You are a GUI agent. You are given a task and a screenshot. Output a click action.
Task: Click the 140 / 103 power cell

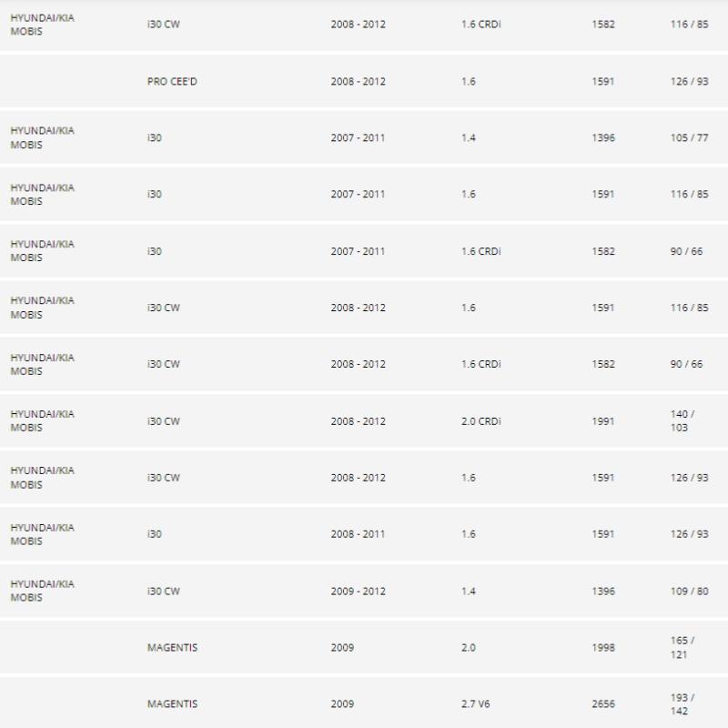682,421
